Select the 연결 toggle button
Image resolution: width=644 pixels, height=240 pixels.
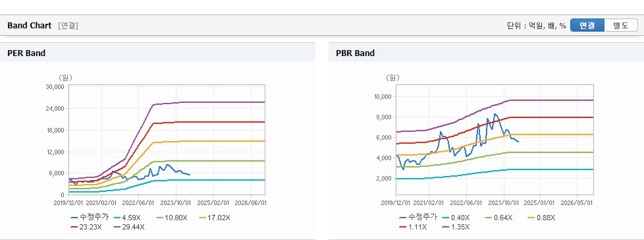click(587, 26)
